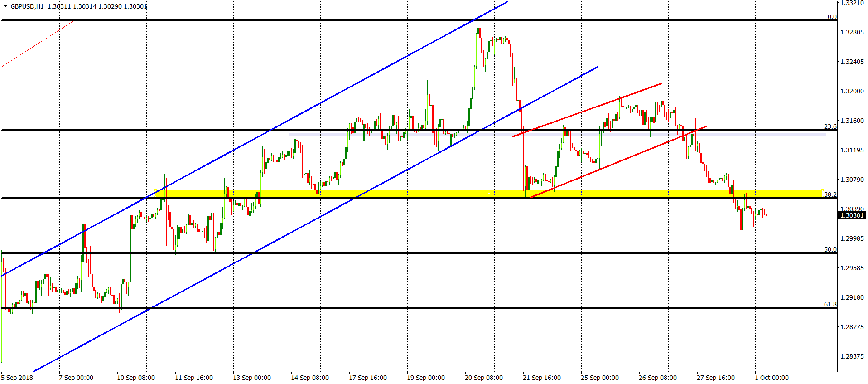
Task: Select the upper blue channel trendline
Action: point(254,139)
